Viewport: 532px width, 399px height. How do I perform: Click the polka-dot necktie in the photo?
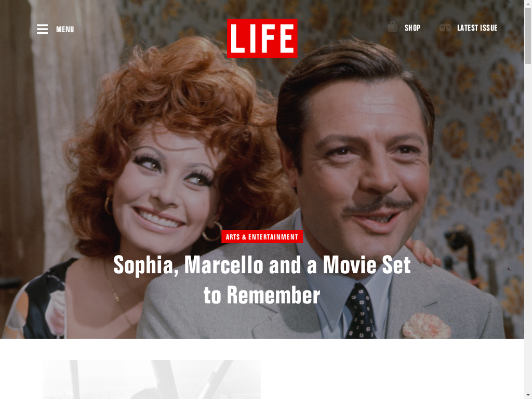click(361, 312)
